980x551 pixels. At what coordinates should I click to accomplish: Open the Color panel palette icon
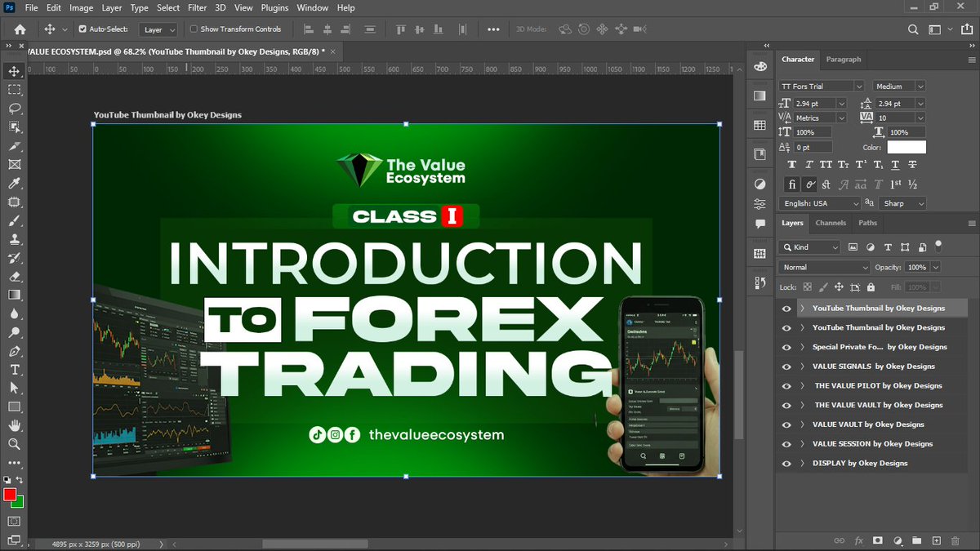[760, 66]
